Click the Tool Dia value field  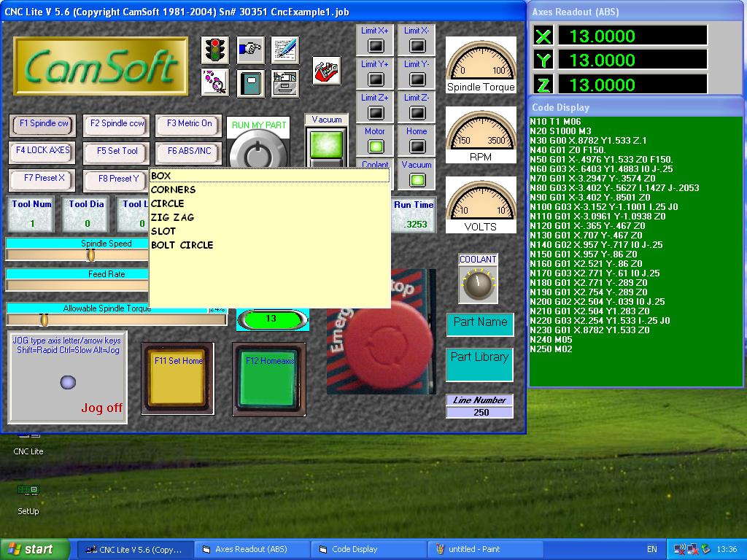coord(86,223)
